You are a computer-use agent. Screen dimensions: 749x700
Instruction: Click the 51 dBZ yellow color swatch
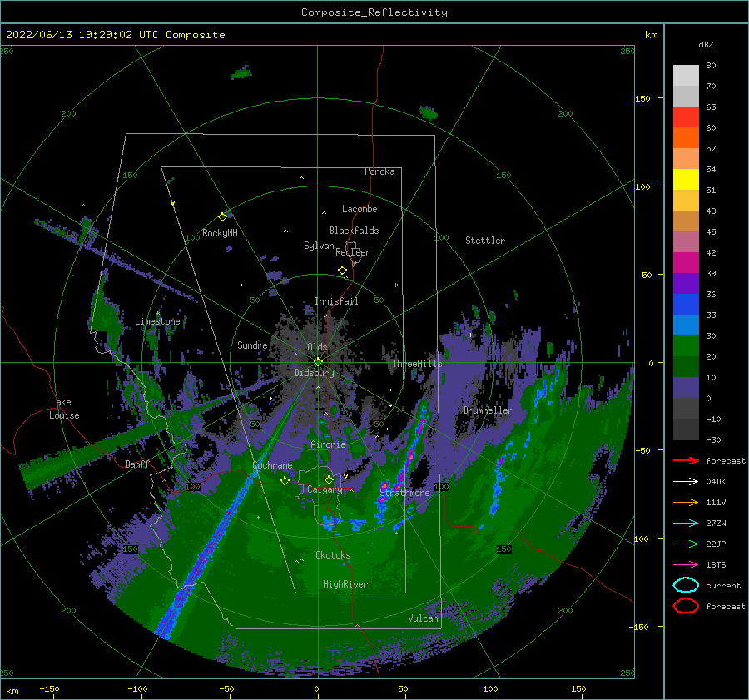[x=686, y=179]
